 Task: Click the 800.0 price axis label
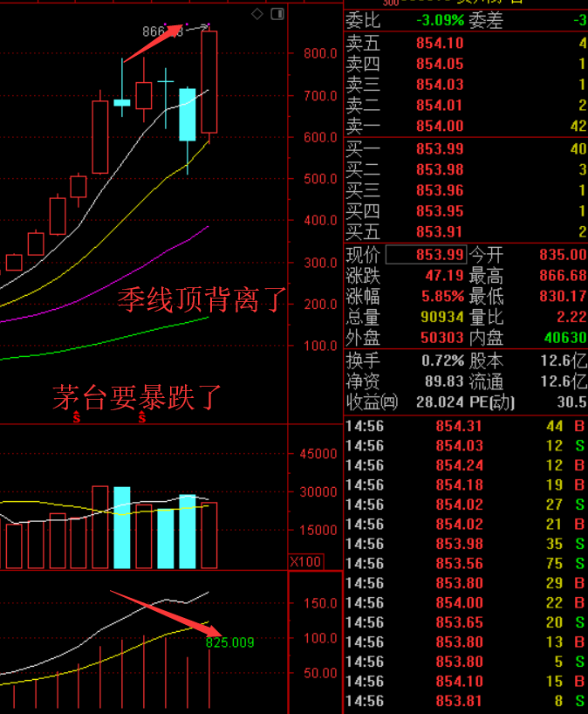coord(320,54)
